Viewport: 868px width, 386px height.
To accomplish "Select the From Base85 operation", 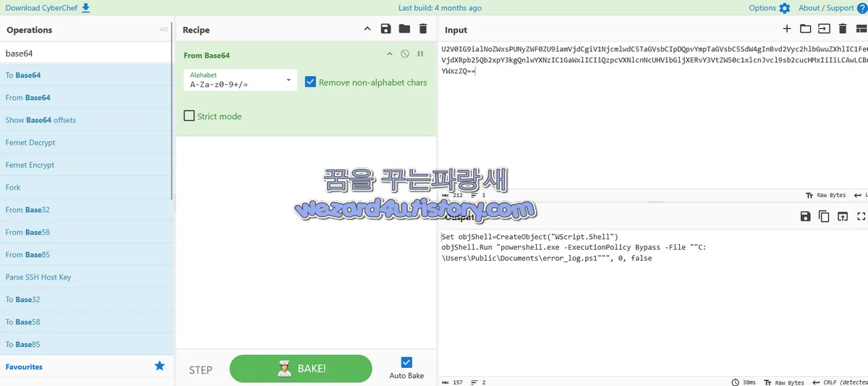I will point(87,255).
